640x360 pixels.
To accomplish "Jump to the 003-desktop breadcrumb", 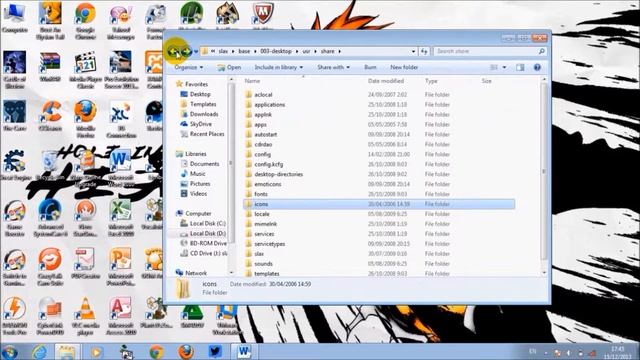I will tap(276, 51).
